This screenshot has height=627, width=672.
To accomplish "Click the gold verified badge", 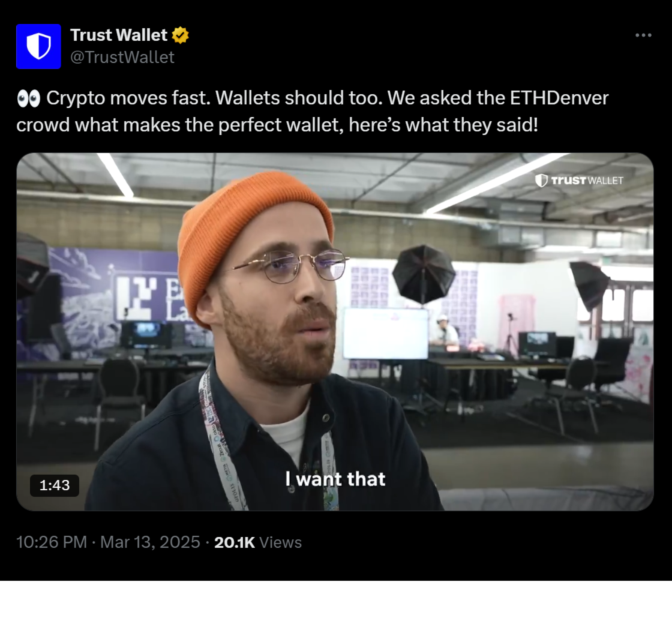I will [x=180, y=35].
